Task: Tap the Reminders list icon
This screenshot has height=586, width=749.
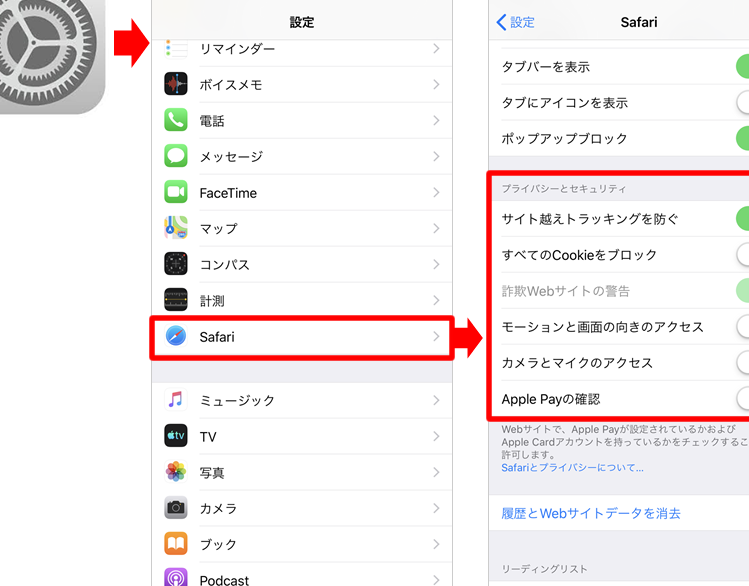Action: click(x=176, y=48)
